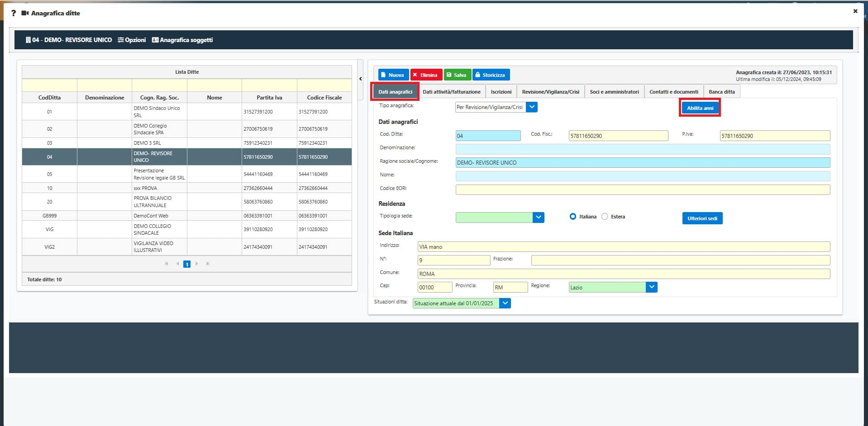The image size is (868, 426).
Task: Select the Italiana radio button
Action: coord(573,217)
